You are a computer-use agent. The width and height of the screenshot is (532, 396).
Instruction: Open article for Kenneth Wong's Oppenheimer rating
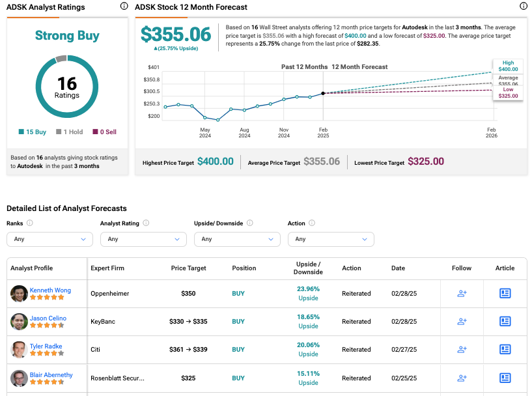505,294
